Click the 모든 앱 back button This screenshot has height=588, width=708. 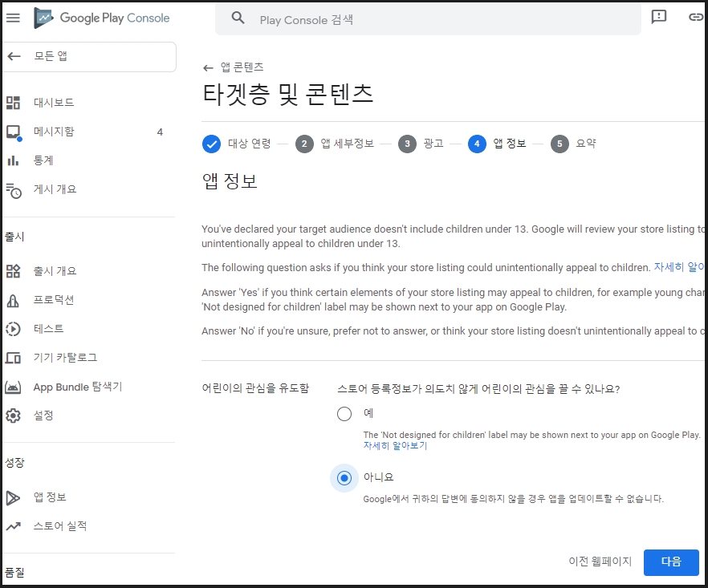(89, 57)
